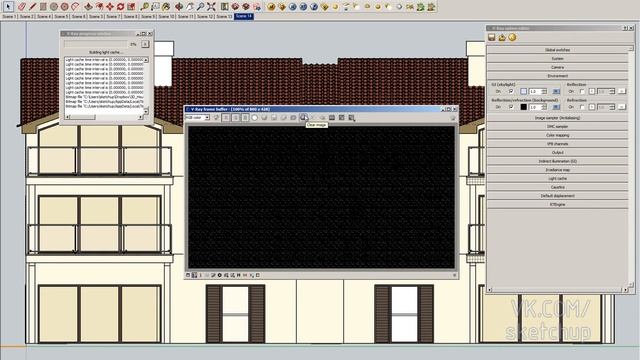640x360 pixels.
Task: Expand the DMC sampler rollout
Action: tap(558, 127)
